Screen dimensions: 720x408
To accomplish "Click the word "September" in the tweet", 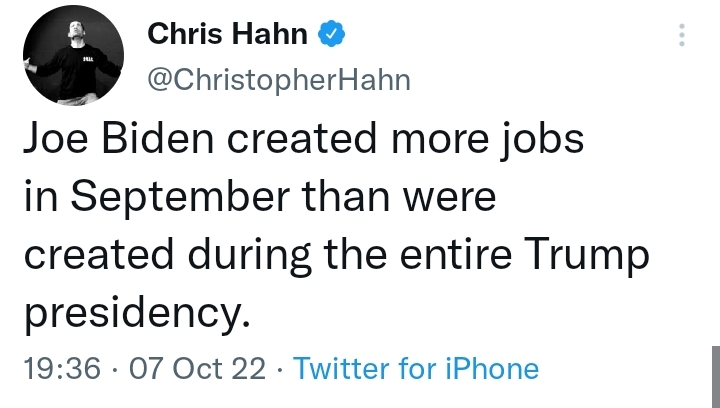I will (x=180, y=197).
